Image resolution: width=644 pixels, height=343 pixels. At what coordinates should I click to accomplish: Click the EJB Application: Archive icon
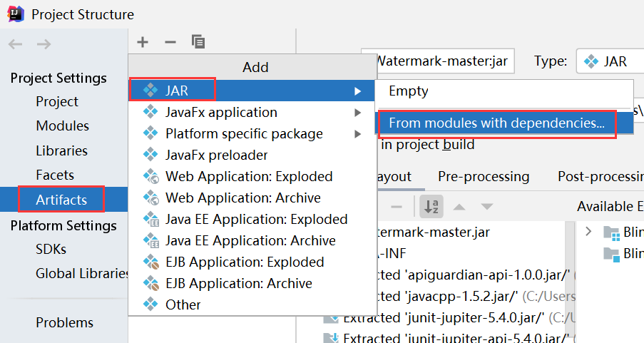click(x=150, y=283)
